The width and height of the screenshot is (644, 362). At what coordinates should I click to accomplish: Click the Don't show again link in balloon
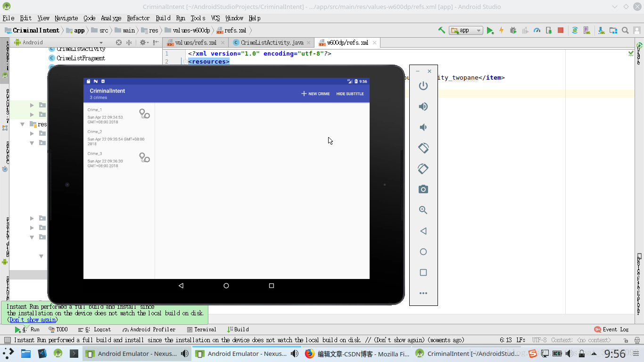point(33,320)
